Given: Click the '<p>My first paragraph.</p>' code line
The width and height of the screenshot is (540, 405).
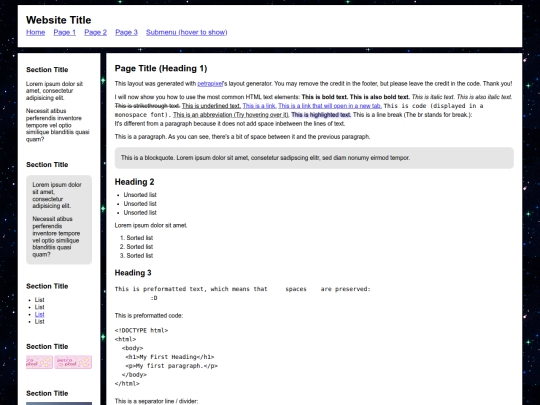Looking at the screenshot, I should tap(172, 366).
